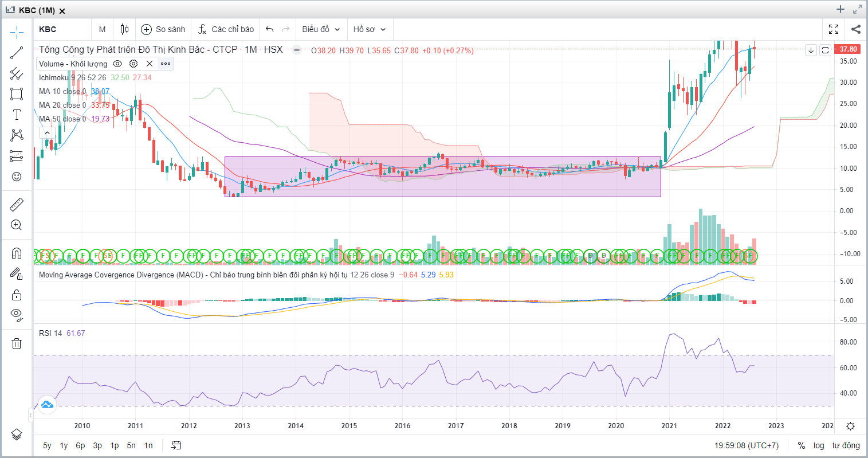Click the So sánh compare button
Image resolution: width=868 pixels, height=458 pixels.
coord(163,29)
